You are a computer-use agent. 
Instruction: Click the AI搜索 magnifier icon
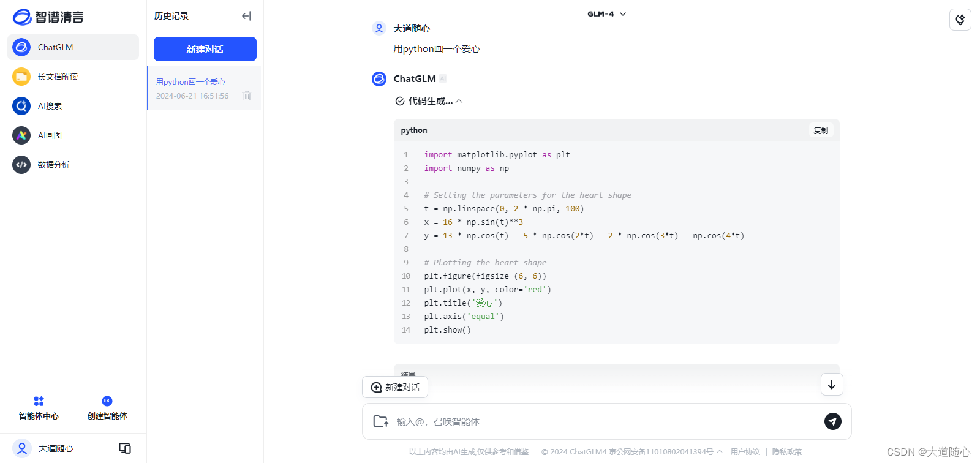(x=21, y=106)
